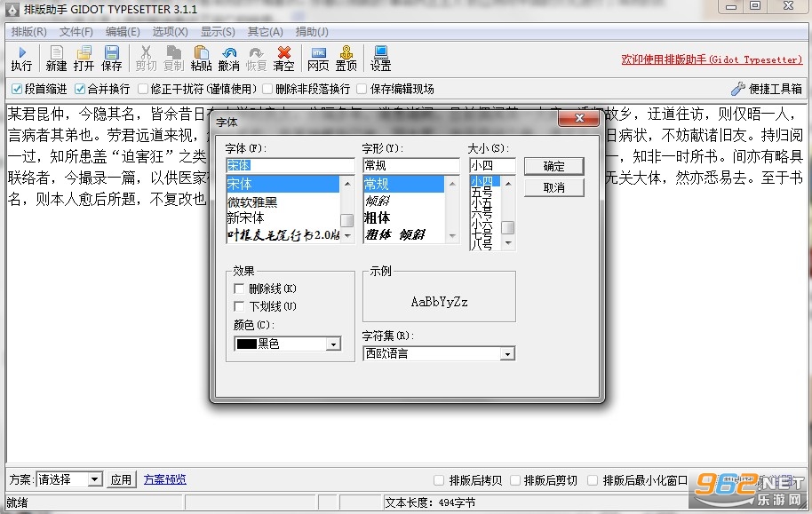Expand the 字符集 西欧语言 dropdown
The image size is (812, 514).
(439, 353)
